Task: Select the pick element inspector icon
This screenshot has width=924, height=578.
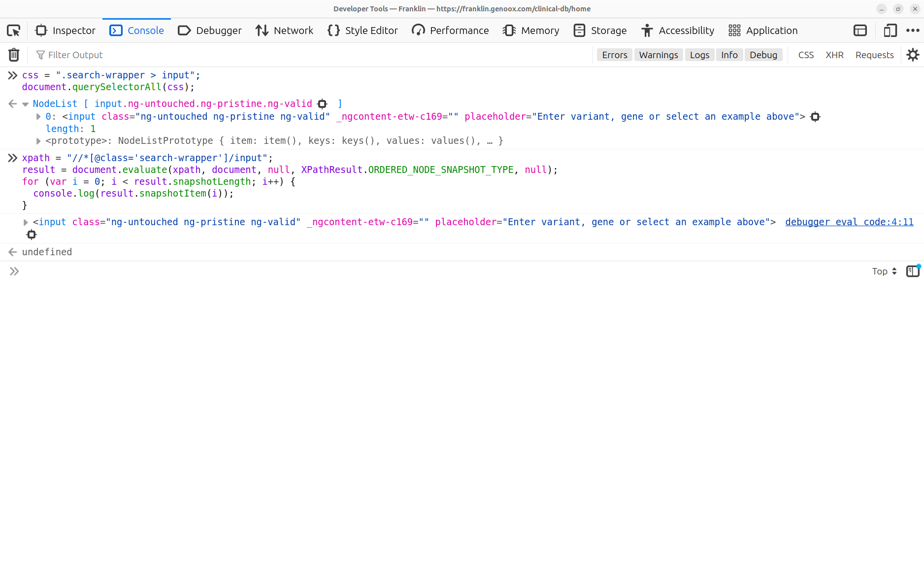Action: point(13,30)
